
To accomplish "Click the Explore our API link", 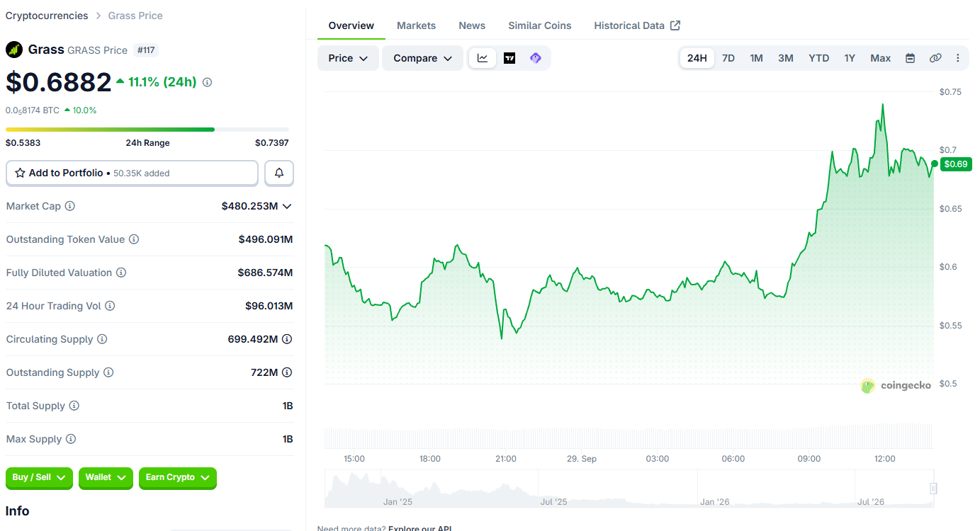I will coord(419,528).
